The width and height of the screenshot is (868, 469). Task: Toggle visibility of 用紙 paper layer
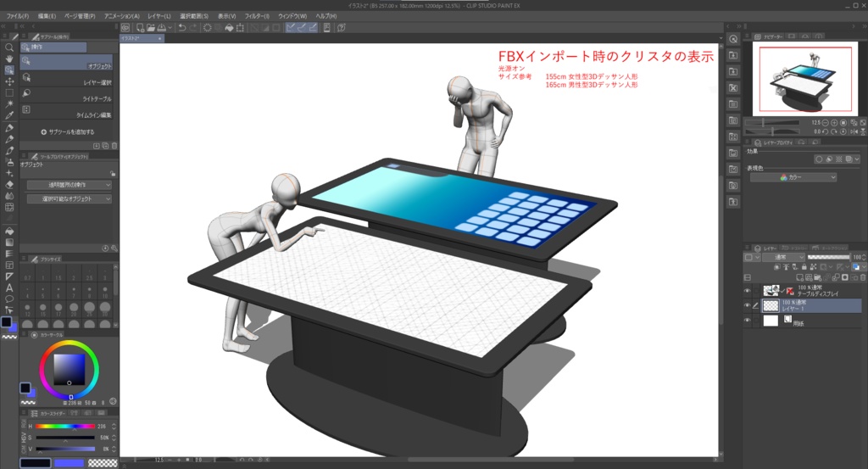click(x=748, y=321)
